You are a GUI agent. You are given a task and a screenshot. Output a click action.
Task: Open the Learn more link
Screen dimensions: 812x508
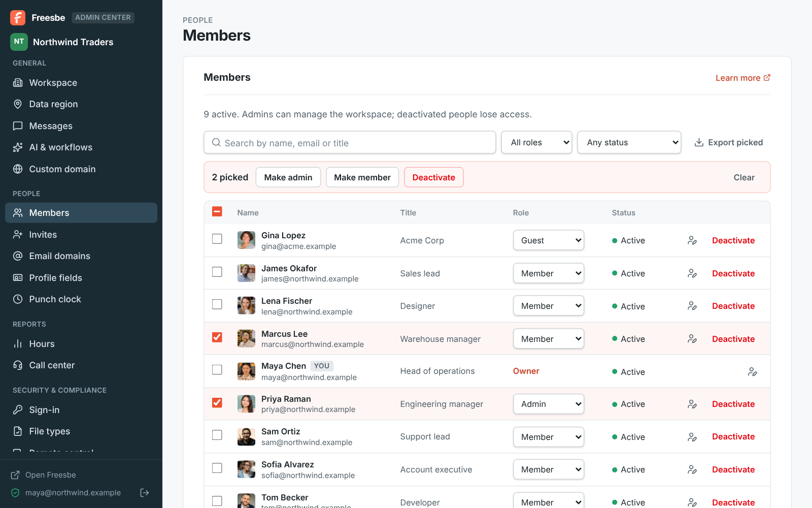tap(743, 78)
